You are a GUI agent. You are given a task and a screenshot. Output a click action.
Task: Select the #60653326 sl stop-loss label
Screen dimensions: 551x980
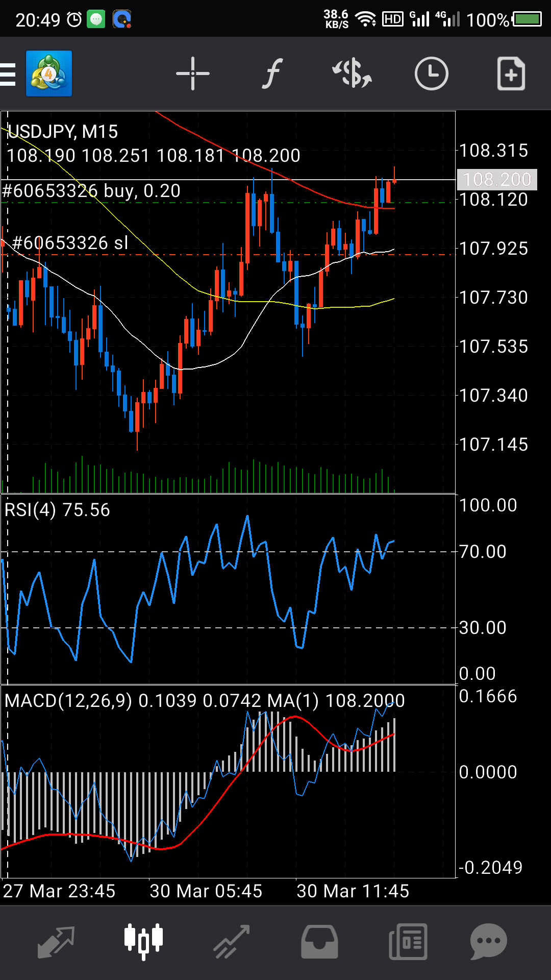coord(70,243)
